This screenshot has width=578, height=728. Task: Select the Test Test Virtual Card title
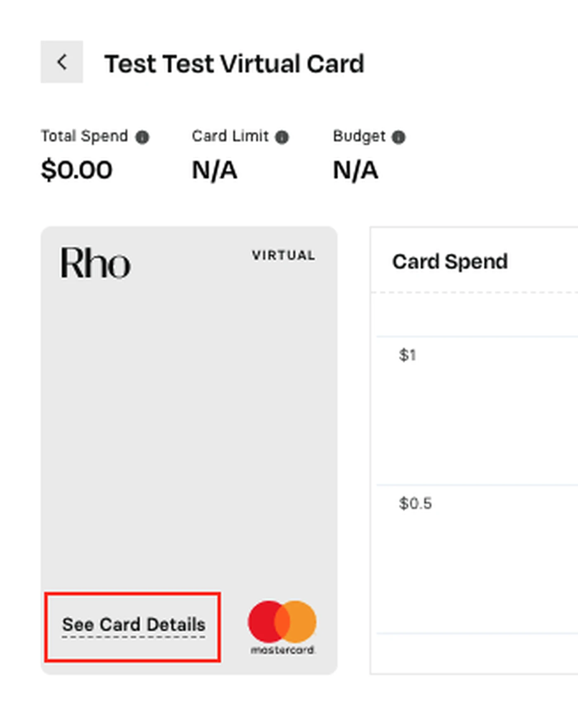(234, 64)
